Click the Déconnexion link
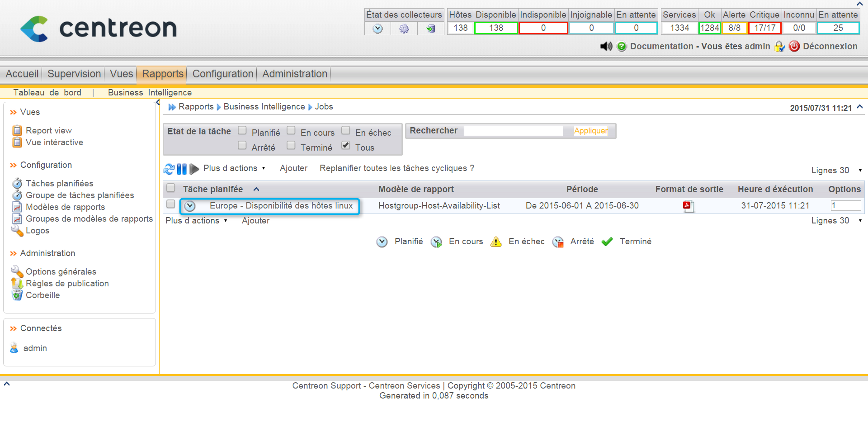This screenshot has width=868, height=432. 830,46
